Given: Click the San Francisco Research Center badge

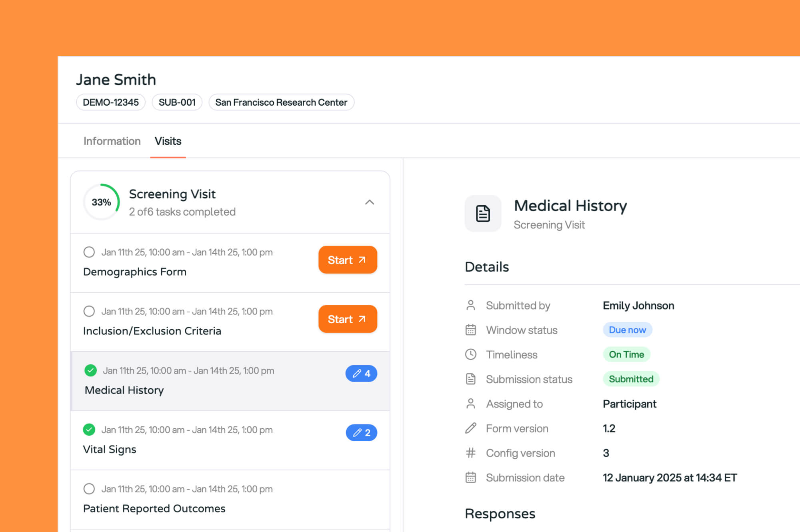Looking at the screenshot, I should (x=281, y=102).
